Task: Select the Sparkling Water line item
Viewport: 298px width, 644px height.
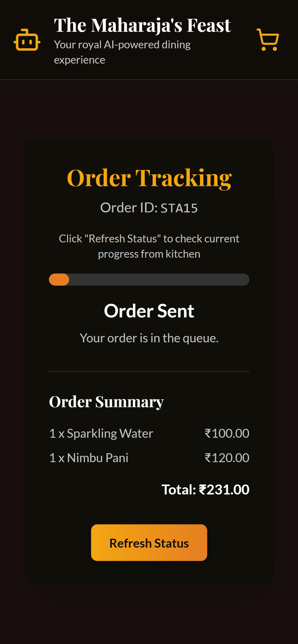Action: (x=101, y=433)
